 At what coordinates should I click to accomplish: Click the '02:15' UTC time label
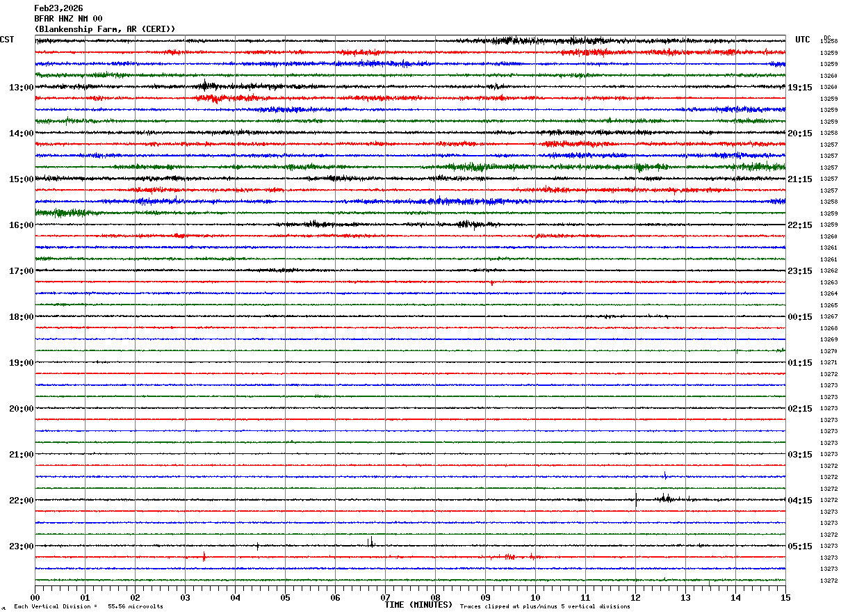[800, 409]
